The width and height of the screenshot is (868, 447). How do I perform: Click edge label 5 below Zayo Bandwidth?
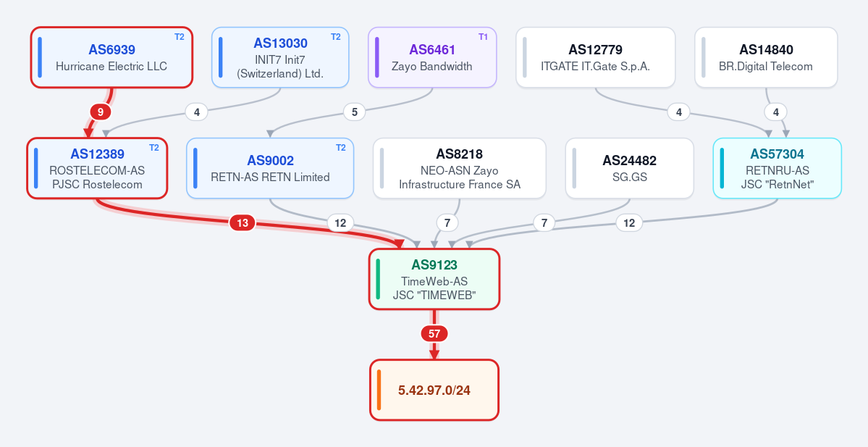pyautogui.click(x=354, y=112)
